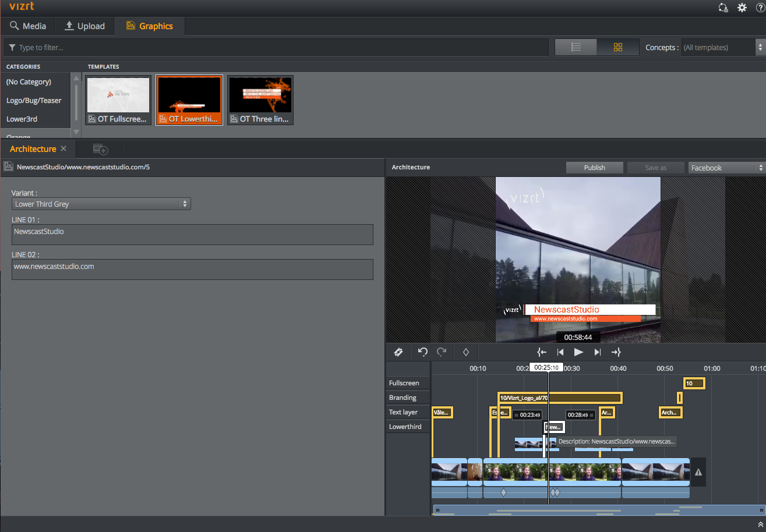This screenshot has width=766, height=532.
Task: Redo the last change in the timeline
Action: click(441, 352)
